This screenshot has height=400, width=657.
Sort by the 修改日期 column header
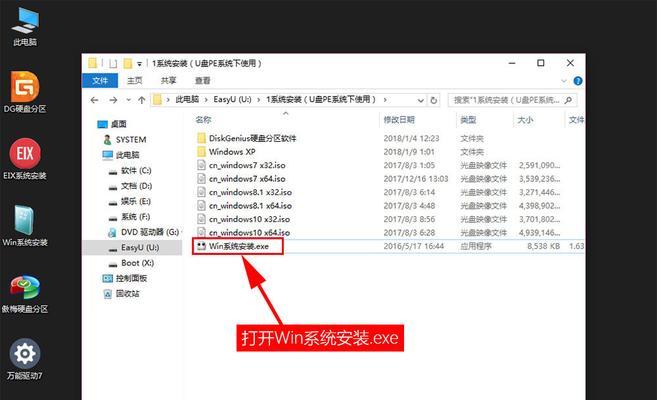(x=399, y=120)
